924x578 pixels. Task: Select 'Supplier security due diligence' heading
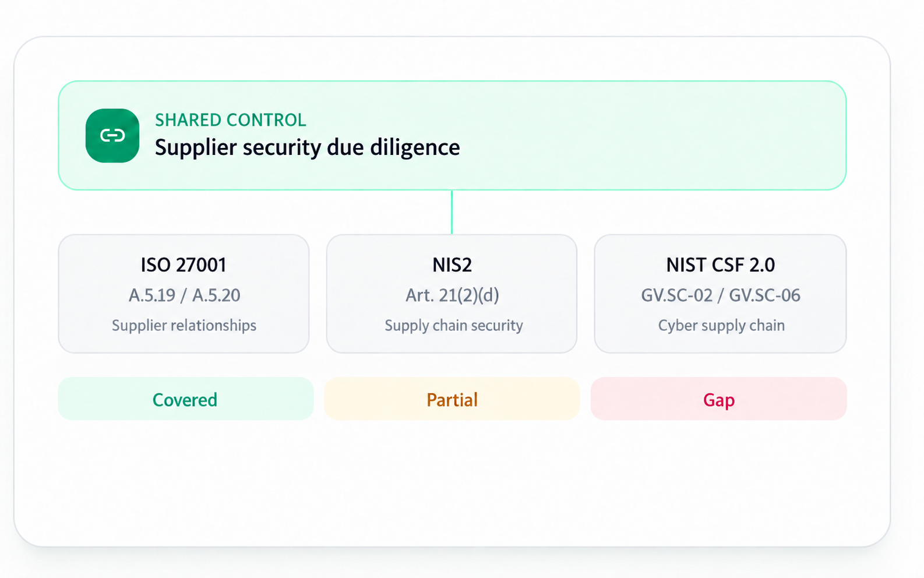307,147
